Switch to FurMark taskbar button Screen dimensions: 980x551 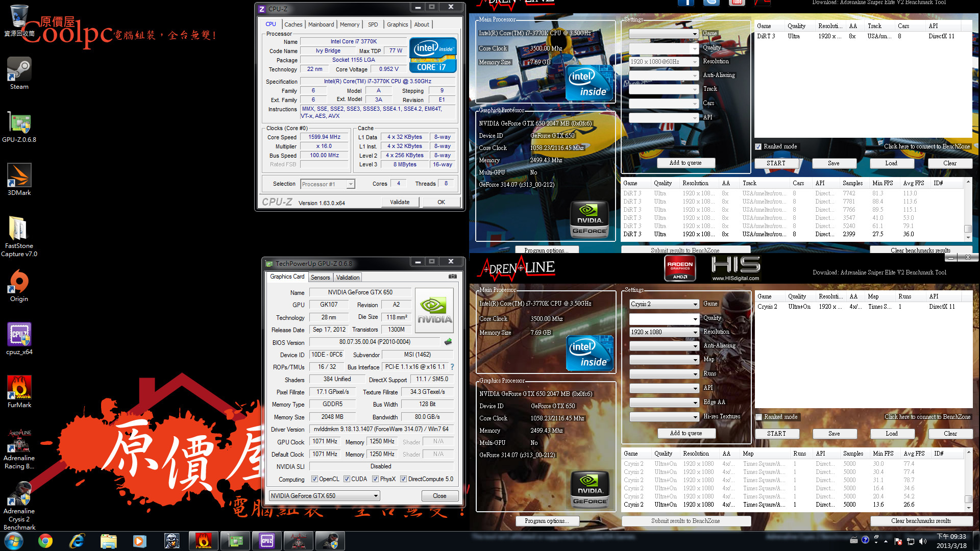[203, 541]
